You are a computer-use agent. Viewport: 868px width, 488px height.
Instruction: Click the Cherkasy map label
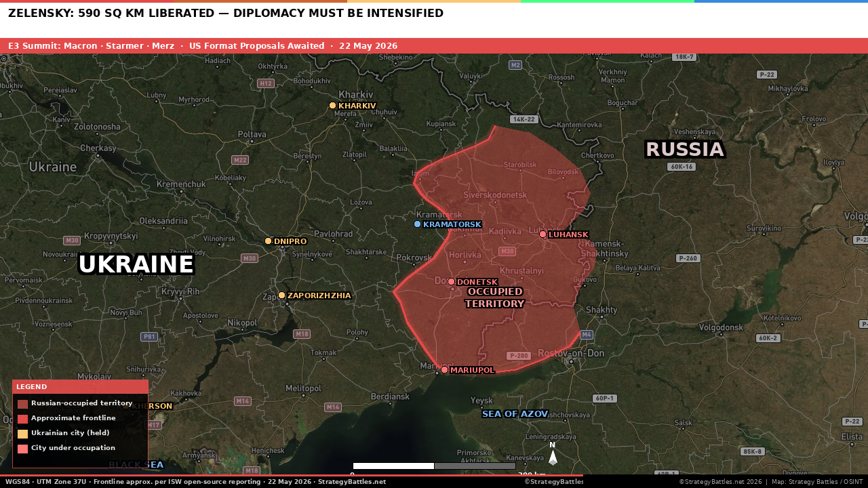(98, 148)
